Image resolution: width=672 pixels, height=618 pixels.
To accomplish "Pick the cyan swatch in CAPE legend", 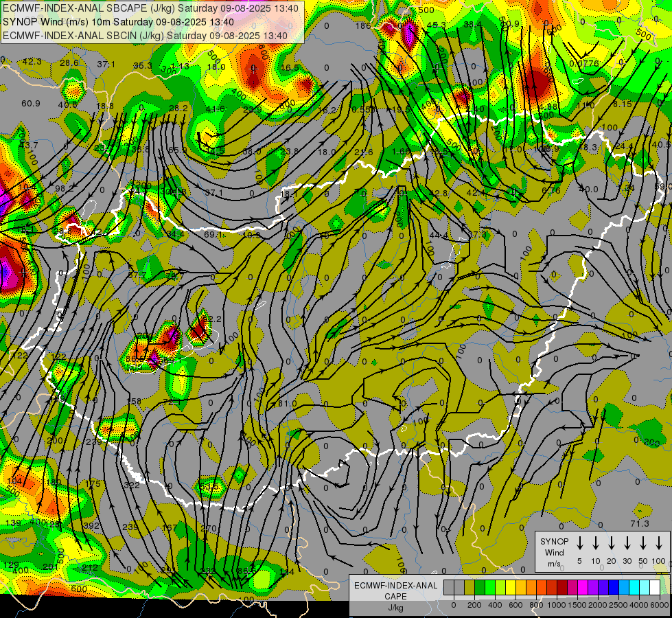I will [x=634, y=588].
